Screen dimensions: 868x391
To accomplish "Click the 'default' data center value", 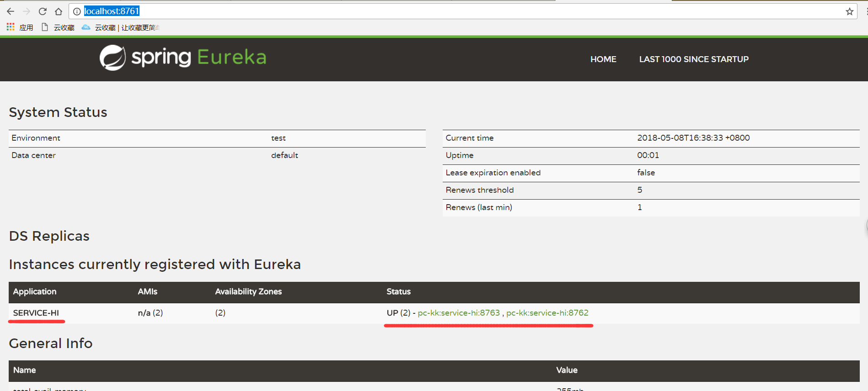I will click(x=284, y=155).
